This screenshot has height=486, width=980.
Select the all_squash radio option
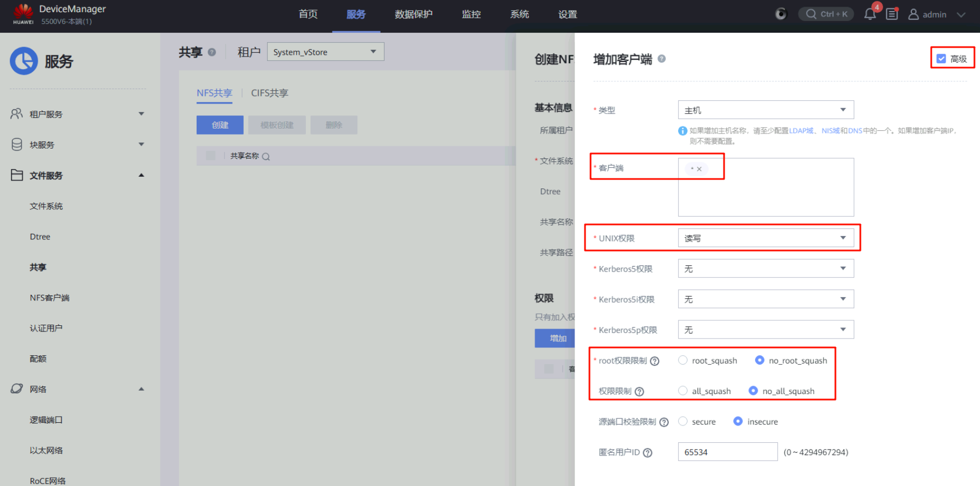[683, 391]
